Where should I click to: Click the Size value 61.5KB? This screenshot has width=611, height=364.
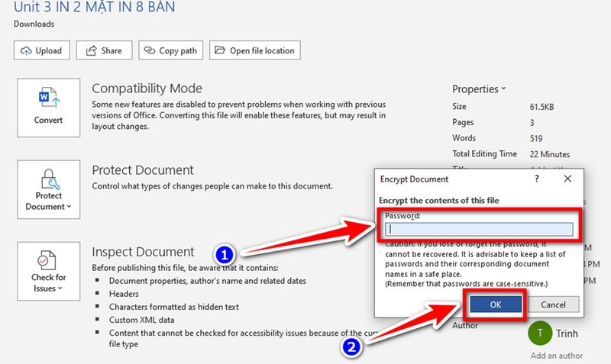pos(541,107)
